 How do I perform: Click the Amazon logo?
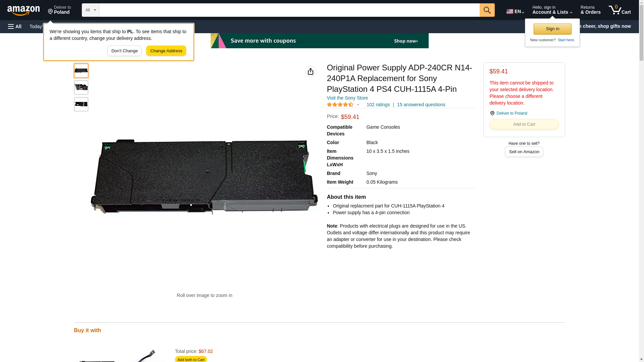click(23, 10)
